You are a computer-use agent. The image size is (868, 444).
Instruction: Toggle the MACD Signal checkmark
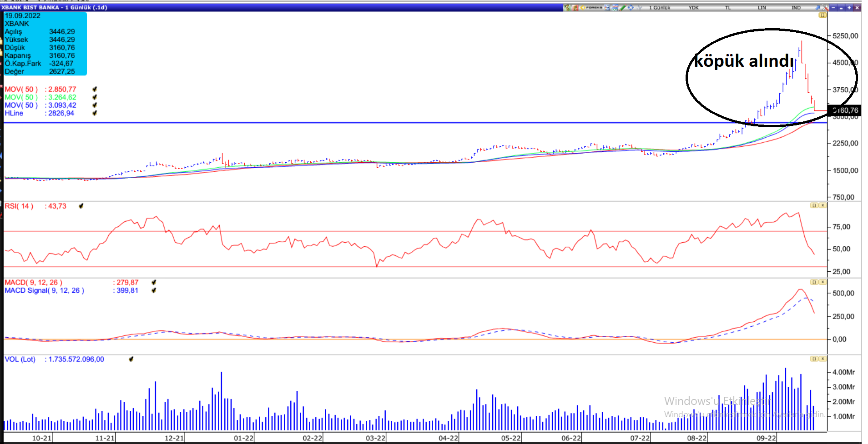(x=154, y=290)
